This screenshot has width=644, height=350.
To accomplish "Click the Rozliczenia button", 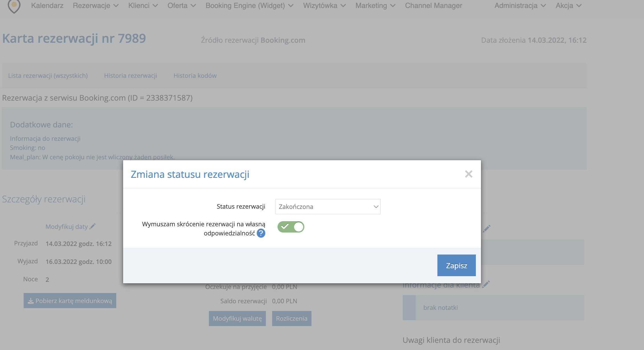I will click(x=292, y=318).
